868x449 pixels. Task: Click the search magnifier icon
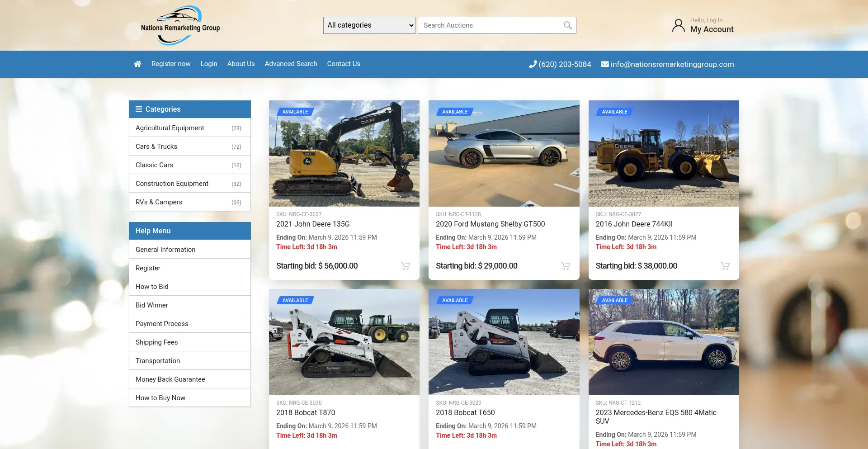tap(568, 25)
